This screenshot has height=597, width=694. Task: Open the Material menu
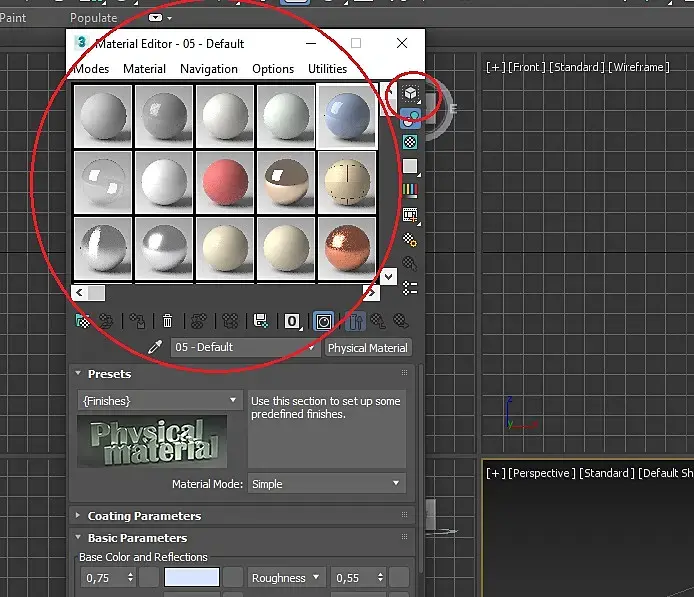pos(144,69)
